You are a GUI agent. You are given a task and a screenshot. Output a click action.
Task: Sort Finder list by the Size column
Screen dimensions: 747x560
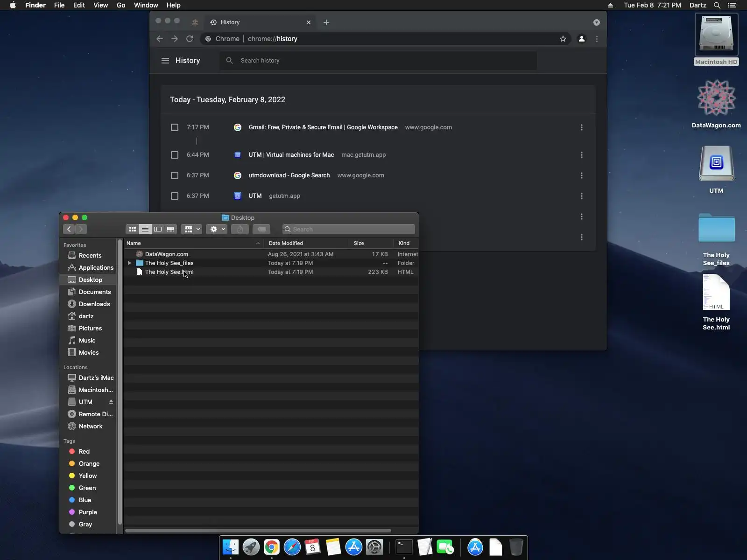point(371,243)
